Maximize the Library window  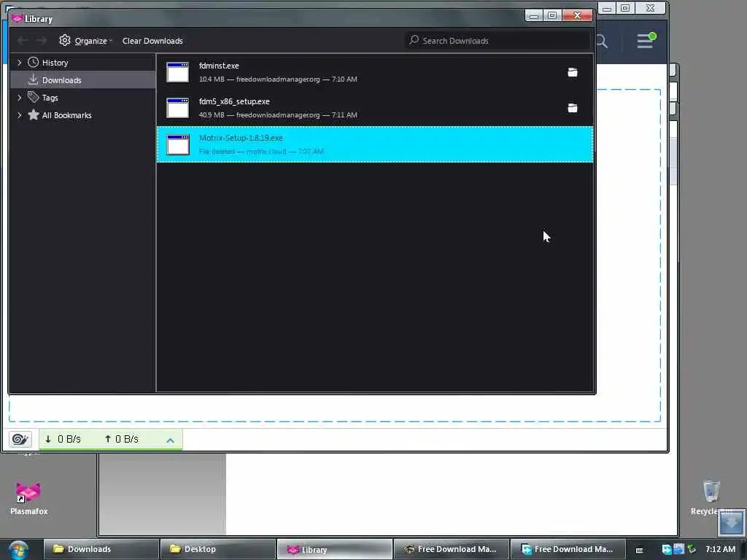click(552, 16)
